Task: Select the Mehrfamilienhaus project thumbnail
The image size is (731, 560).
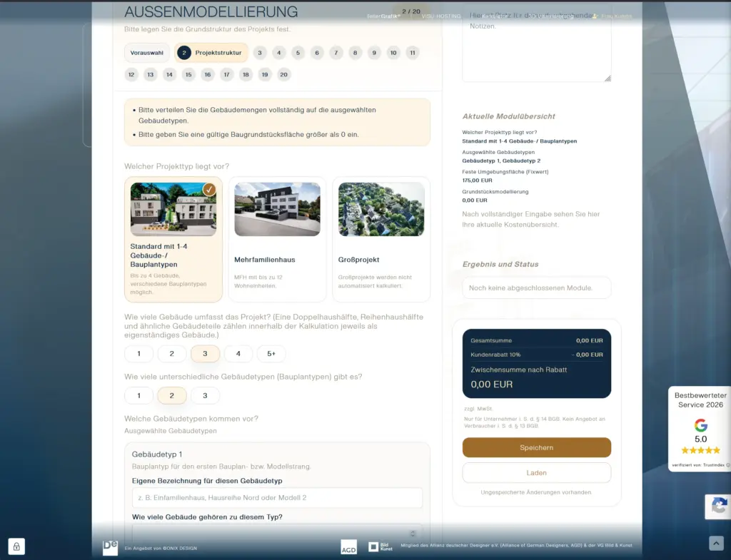Action: tap(278, 209)
